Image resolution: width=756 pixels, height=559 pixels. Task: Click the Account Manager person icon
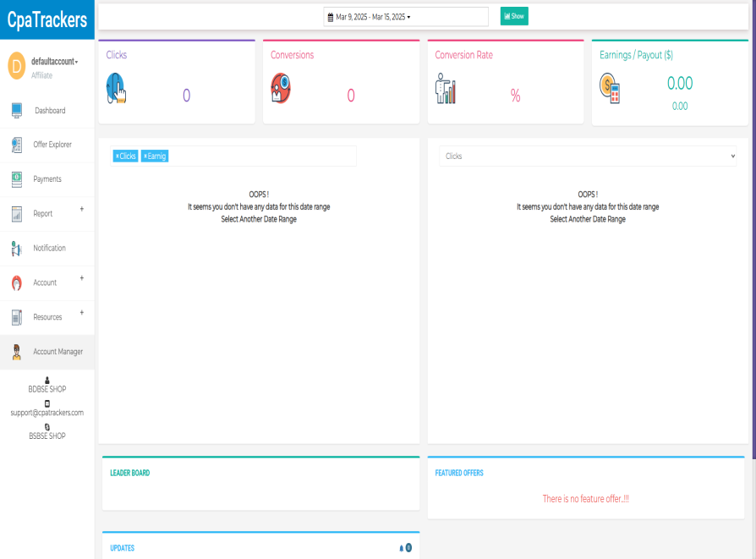coord(17,352)
